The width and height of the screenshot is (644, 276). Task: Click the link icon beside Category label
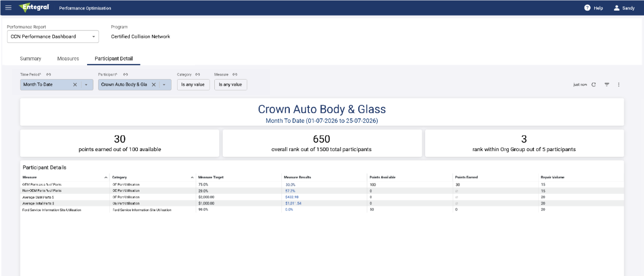coord(198,75)
